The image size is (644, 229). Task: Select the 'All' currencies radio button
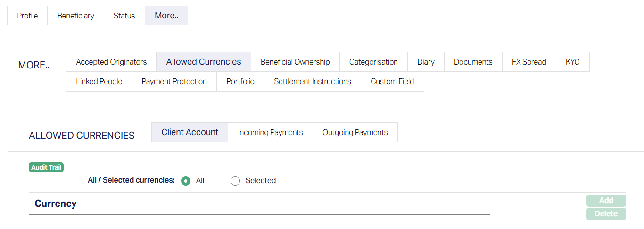(x=186, y=181)
